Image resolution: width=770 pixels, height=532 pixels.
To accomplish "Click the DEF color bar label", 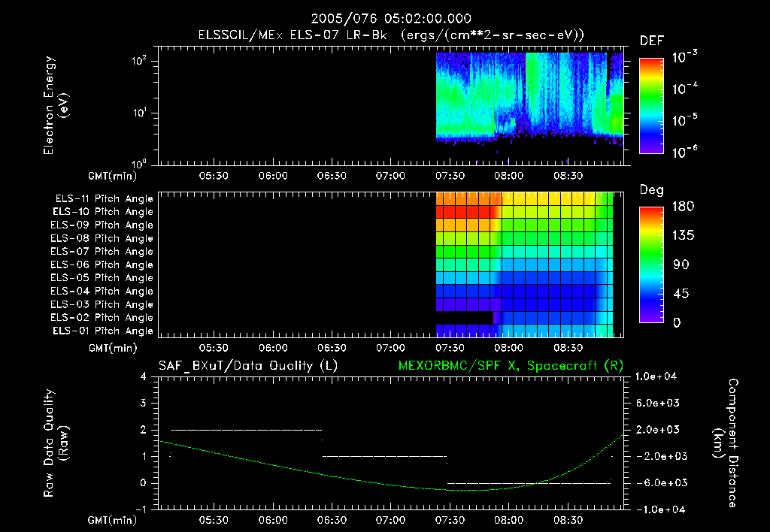I will (652, 41).
